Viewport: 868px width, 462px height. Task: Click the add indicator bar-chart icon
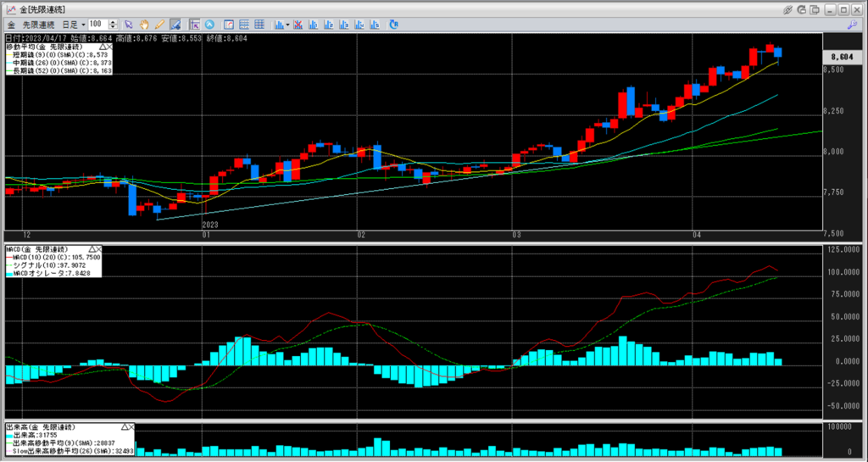[x=280, y=25]
